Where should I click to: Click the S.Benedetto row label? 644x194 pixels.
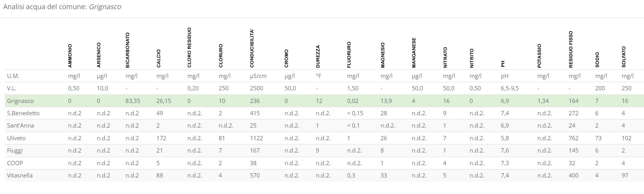pos(23,113)
